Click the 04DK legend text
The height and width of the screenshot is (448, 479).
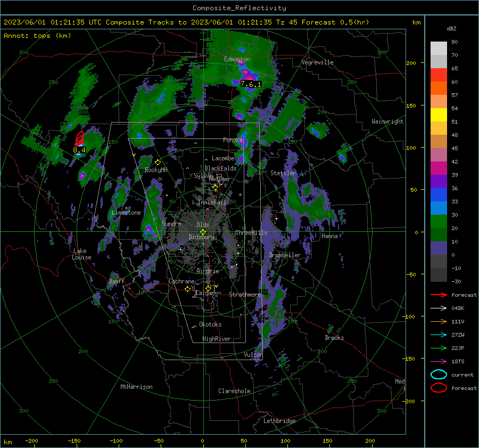tap(458, 308)
